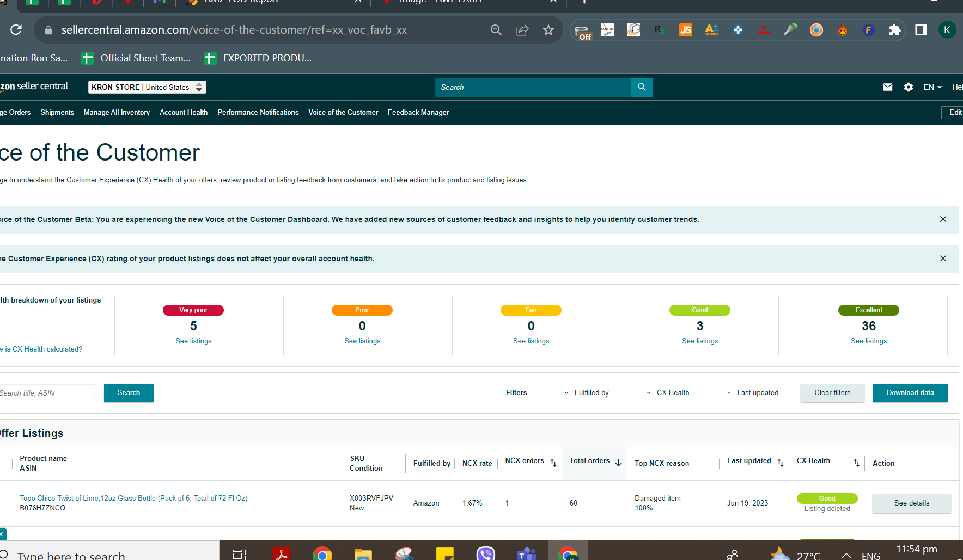This screenshot has height=560, width=963.
Task: Open Task View on the taskbar
Action: click(240, 554)
